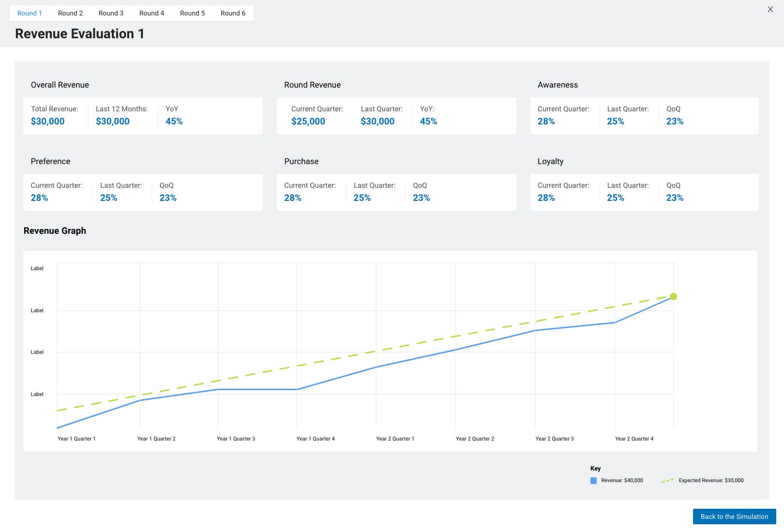The width and height of the screenshot is (784, 532).
Task: Click the Total Revenue $30,000 value
Action: pos(47,121)
